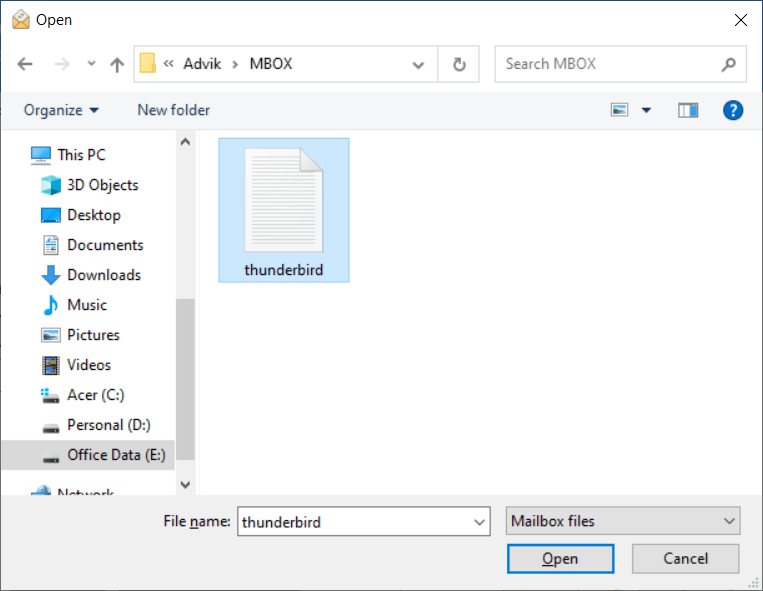The image size is (763, 591).
Task: Click the Personal (D:) drive icon
Action: click(x=51, y=428)
